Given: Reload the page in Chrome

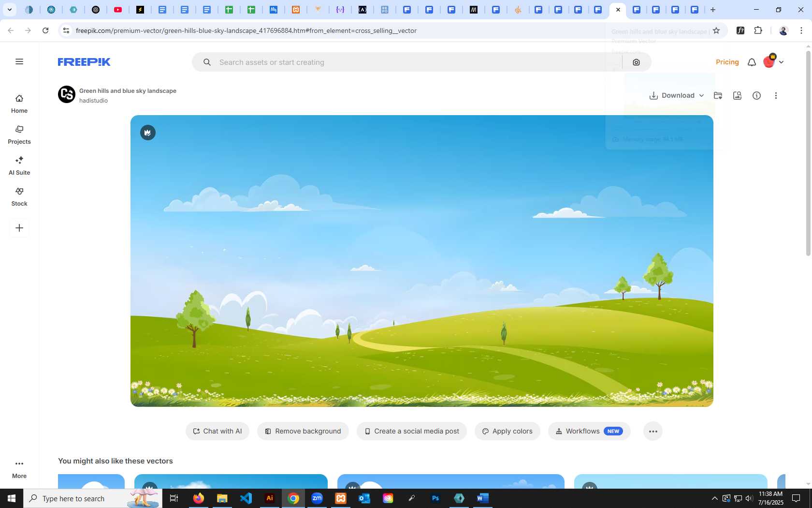Looking at the screenshot, I should pyautogui.click(x=45, y=30).
